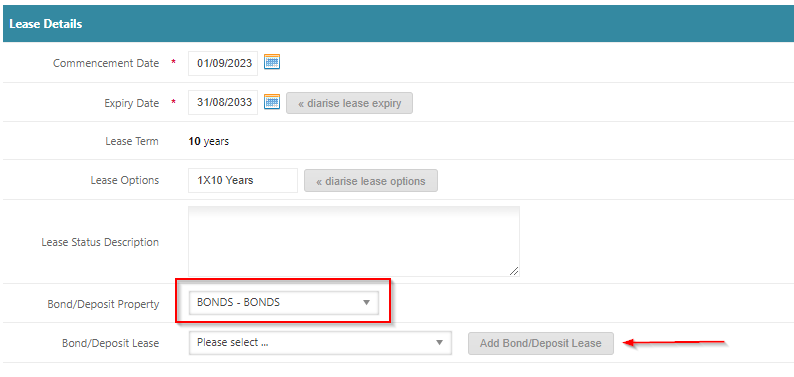Focus the Lease Options text field
The height and width of the screenshot is (377, 794).
click(243, 180)
